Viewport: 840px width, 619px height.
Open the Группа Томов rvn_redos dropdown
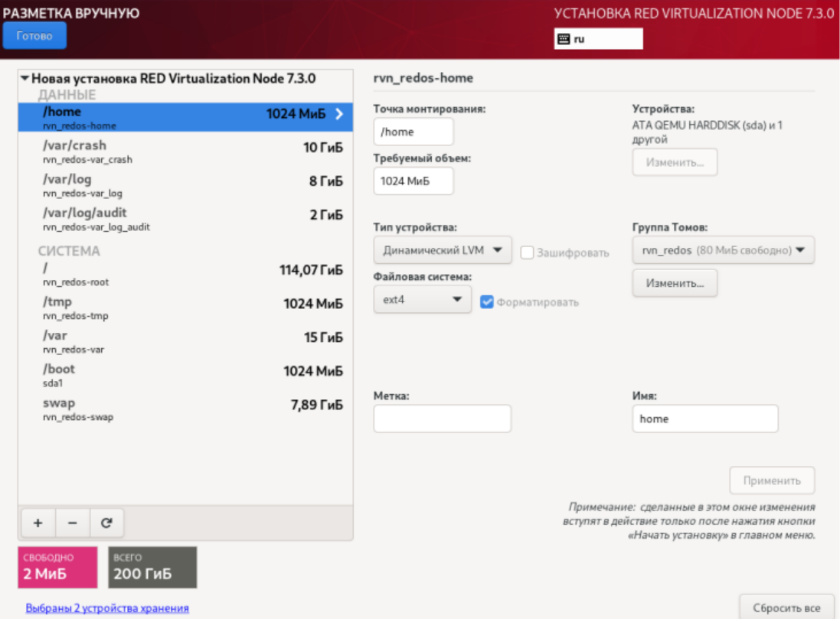pos(723,250)
